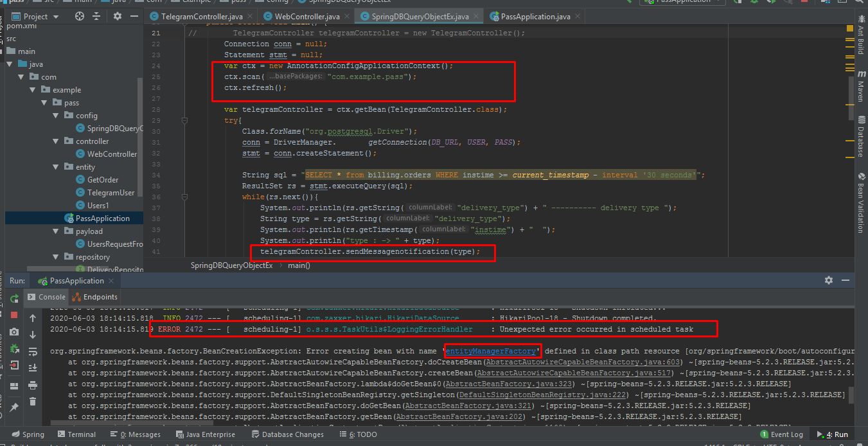The width and height of the screenshot is (868, 446).
Task: Click the print icon in console toolbar
Action: click(x=33, y=384)
